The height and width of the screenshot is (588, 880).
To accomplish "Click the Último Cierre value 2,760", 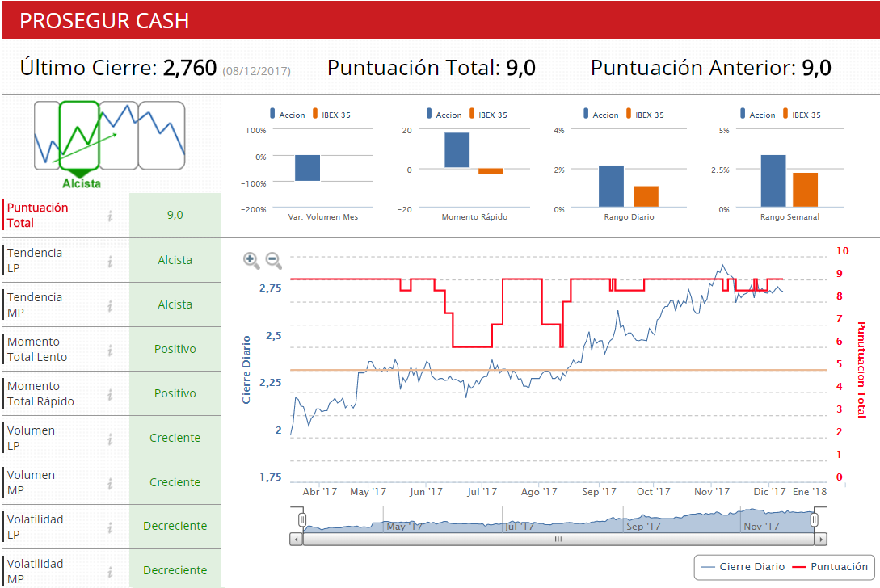I will click(x=190, y=68).
